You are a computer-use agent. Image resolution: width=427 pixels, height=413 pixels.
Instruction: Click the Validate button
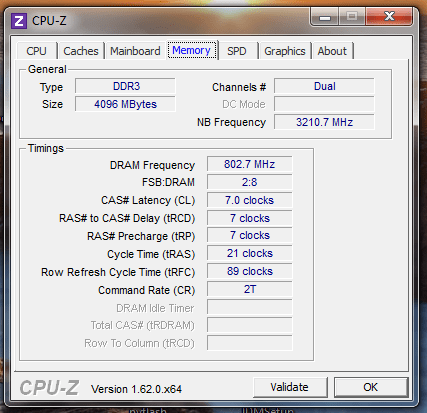click(x=290, y=387)
